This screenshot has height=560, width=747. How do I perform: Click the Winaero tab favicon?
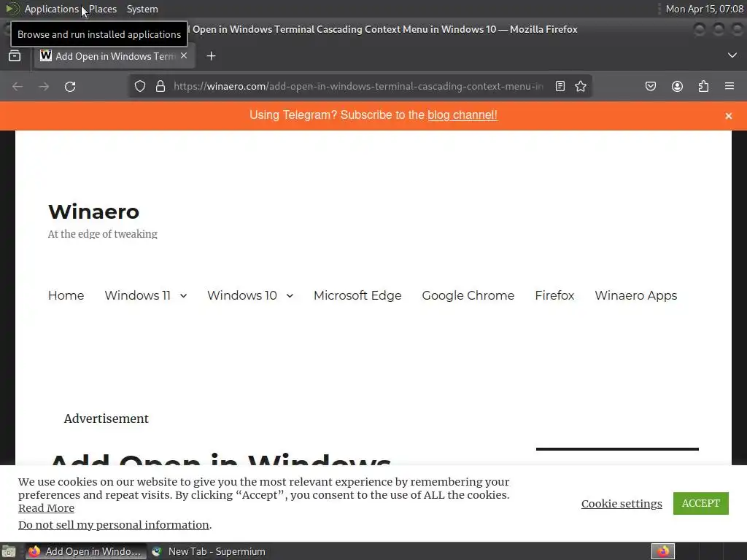[x=46, y=55]
